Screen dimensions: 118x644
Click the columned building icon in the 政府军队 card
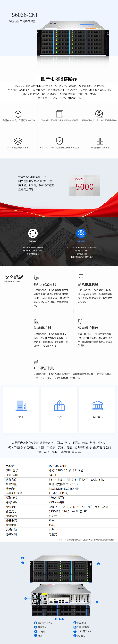point(97,406)
